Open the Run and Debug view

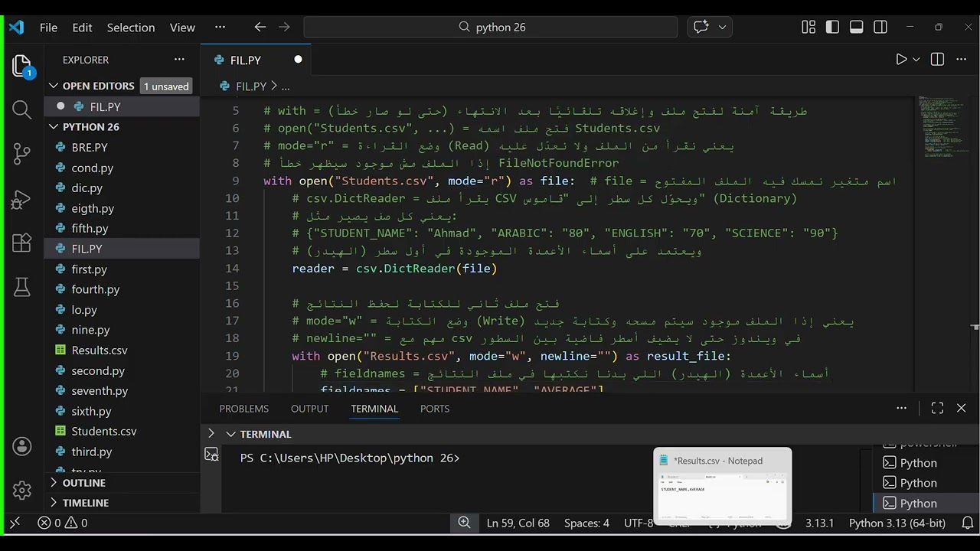tap(22, 199)
